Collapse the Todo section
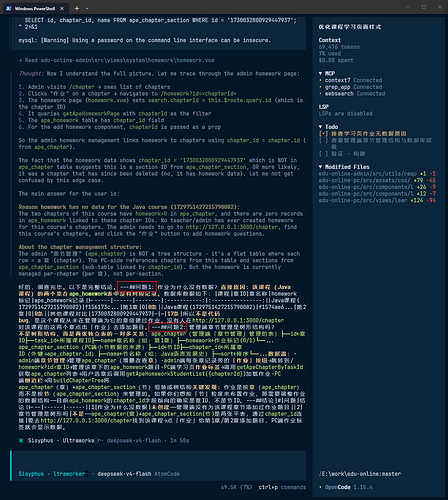Viewport: 448px width, 500px height. (x=320, y=127)
